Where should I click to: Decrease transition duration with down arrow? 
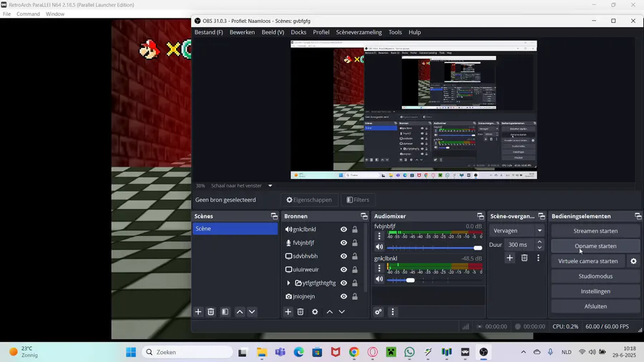point(540,248)
